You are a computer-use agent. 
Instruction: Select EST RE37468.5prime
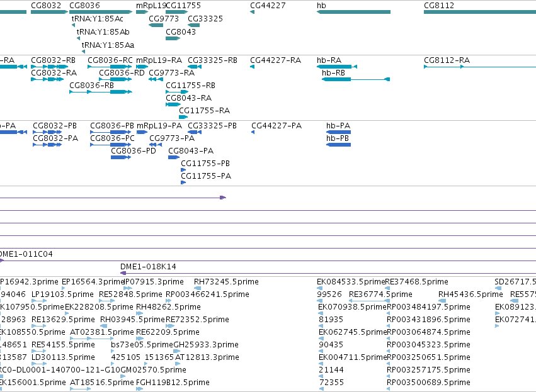point(387,288)
